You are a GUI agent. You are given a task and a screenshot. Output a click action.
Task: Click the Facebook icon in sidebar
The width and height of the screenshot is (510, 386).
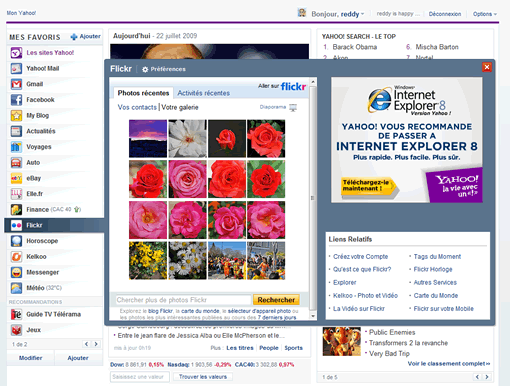[x=16, y=100]
